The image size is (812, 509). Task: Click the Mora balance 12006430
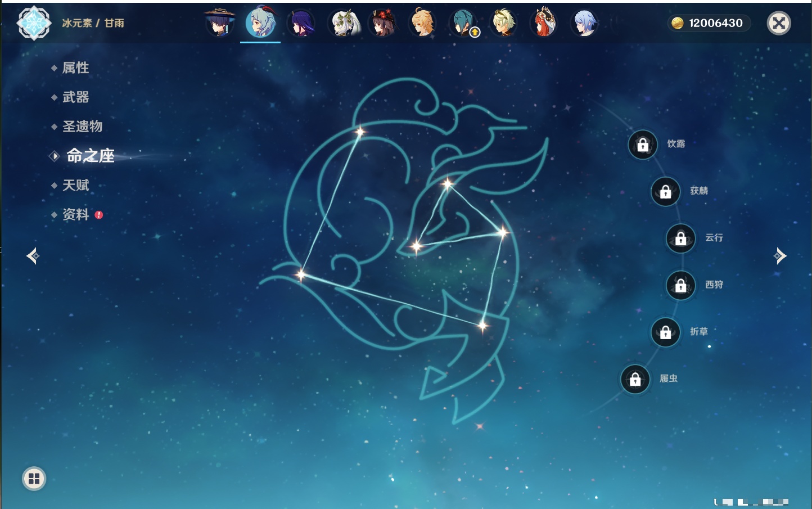pos(709,23)
